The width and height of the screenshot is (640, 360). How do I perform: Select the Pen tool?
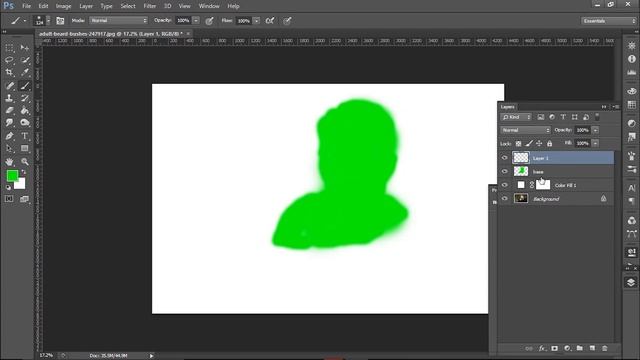[x=9, y=136]
